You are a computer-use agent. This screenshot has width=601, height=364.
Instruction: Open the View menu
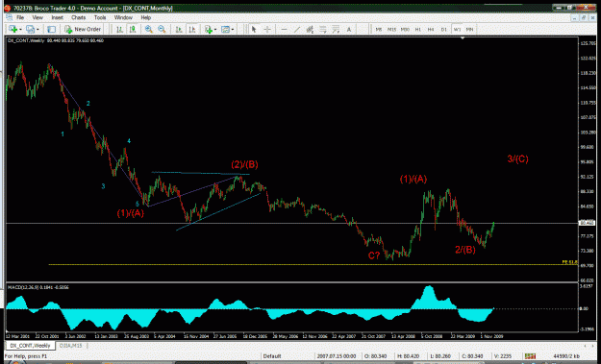pos(38,17)
